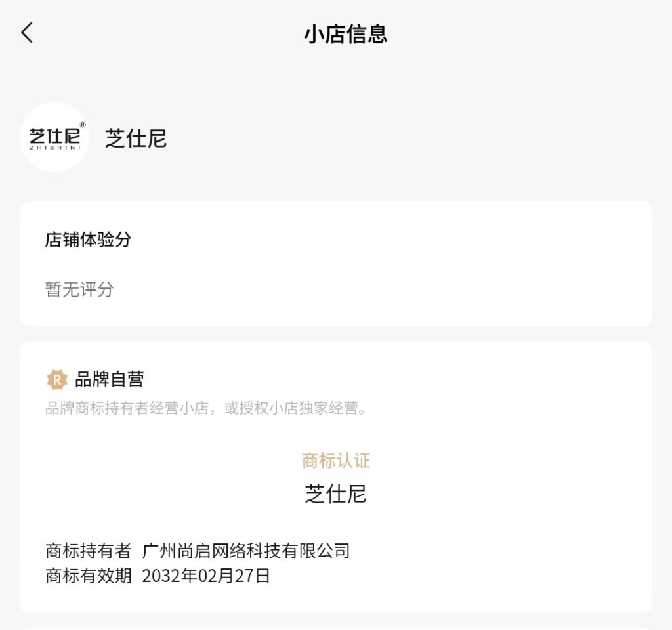Click the 暂无评分 rating text
The image size is (672, 630).
click(79, 289)
